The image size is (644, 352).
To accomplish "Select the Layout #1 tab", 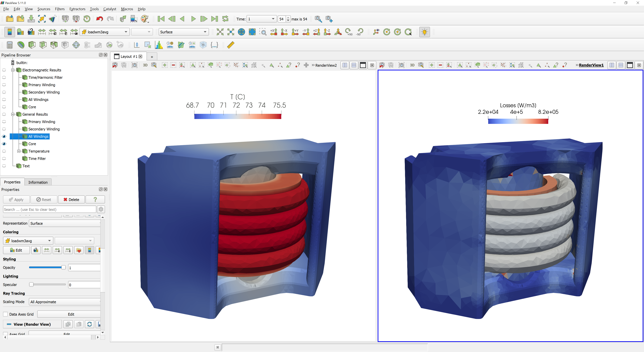I will click(x=129, y=56).
